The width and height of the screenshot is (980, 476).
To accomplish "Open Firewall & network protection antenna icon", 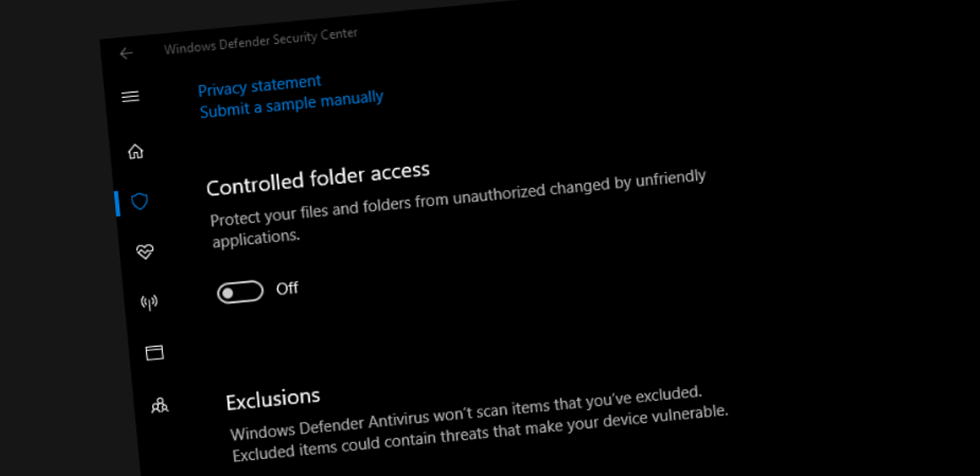I will (149, 304).
